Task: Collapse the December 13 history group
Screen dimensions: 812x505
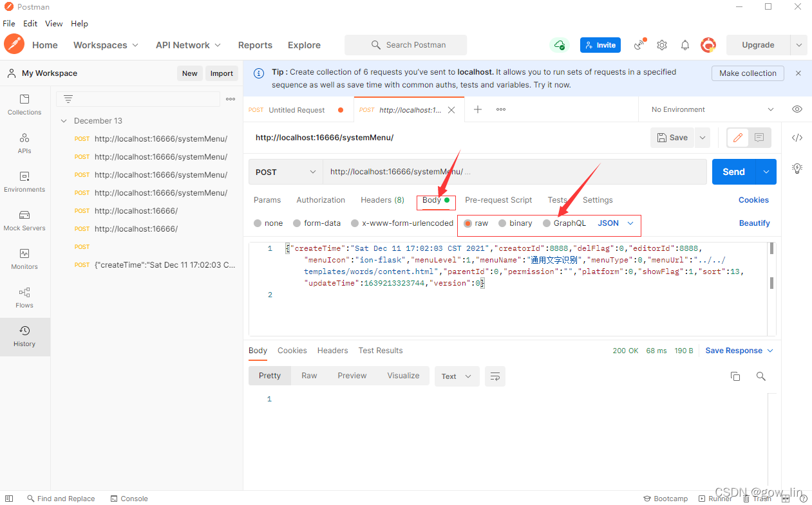Action: [64, 121]
